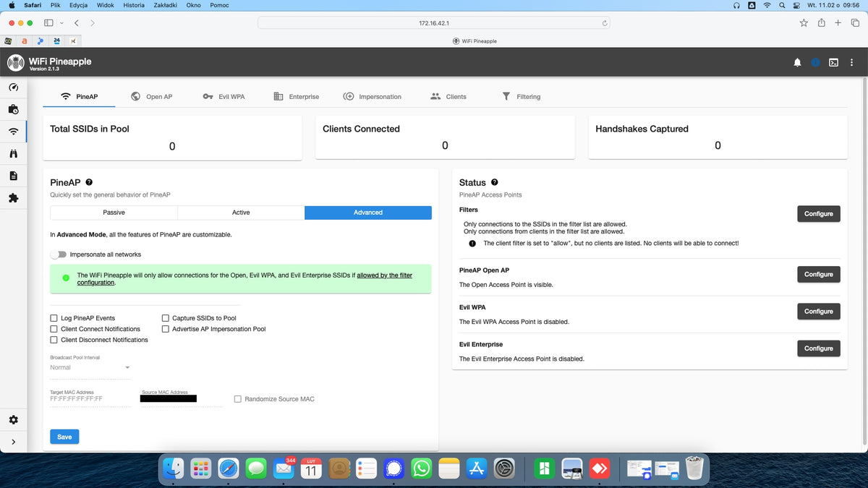Toggle the Safari sidebar button

coord(49,23)
